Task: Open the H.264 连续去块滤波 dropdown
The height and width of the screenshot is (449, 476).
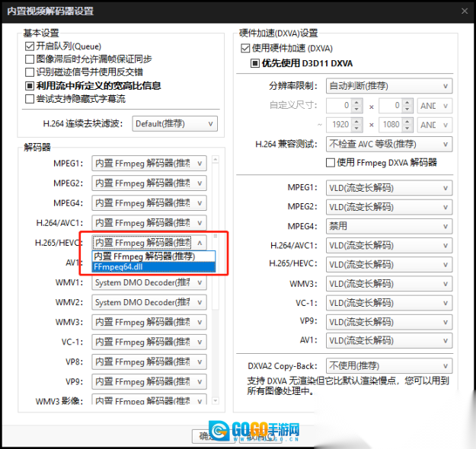Action: (x=174, y=123)
